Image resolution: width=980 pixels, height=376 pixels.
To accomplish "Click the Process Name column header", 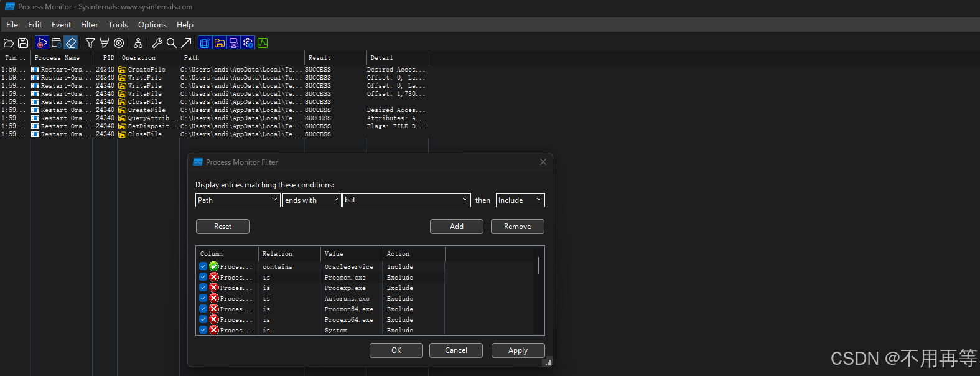I will point(62,58).
